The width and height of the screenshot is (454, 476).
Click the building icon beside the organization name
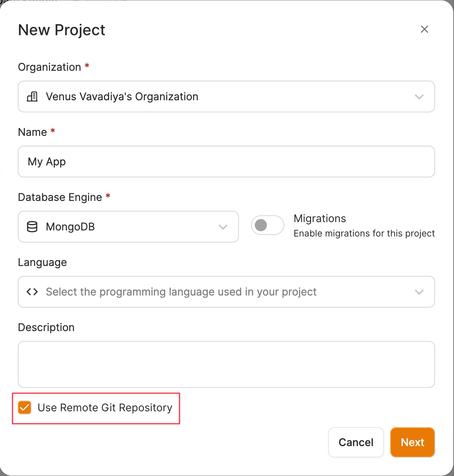point(32,97)
